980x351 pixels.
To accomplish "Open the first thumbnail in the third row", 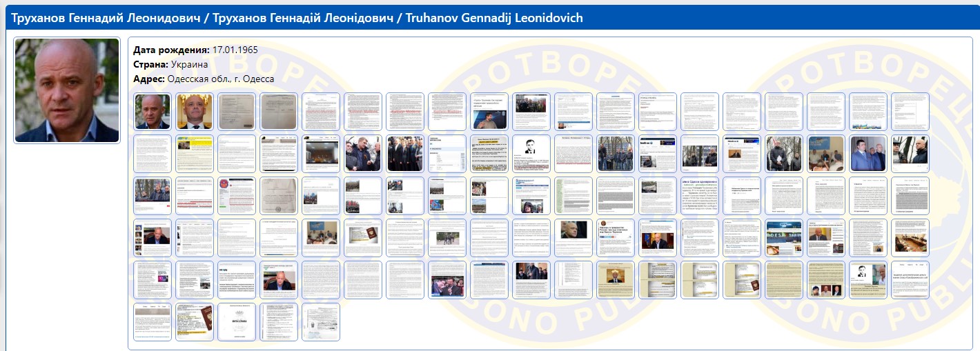I will pyautogui.click(x=153, y=196).
